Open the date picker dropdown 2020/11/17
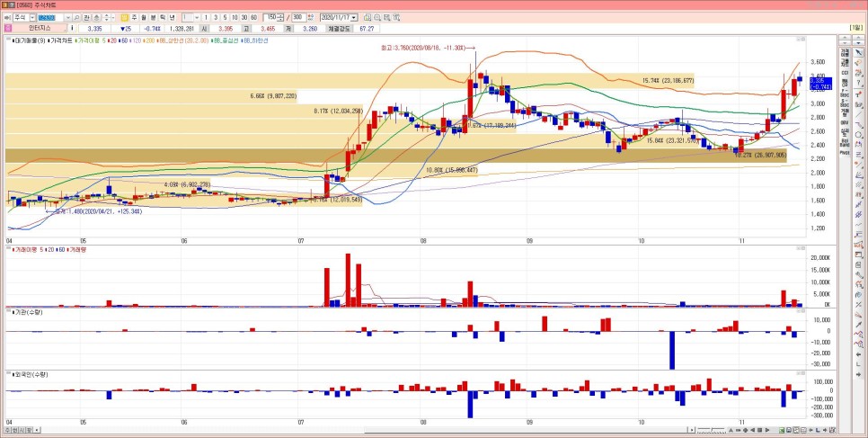Image resolution: width=868 pixels, height=438 pixels. (x=354, y=17)
